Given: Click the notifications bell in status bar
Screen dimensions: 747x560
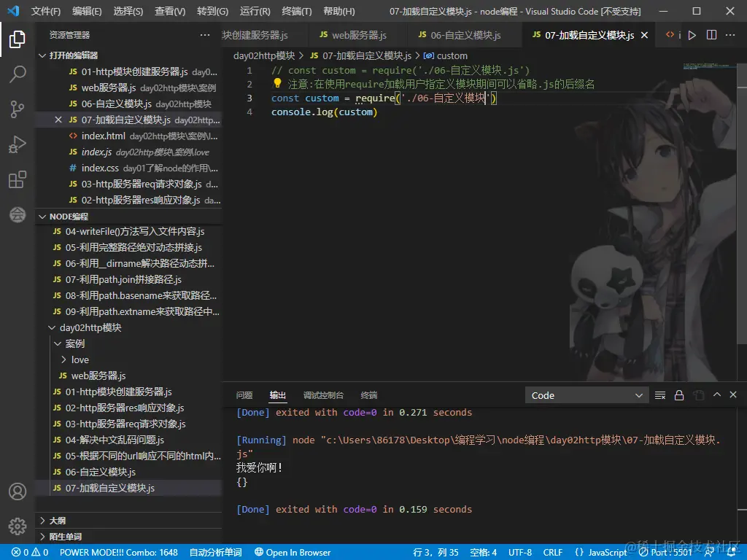Looking at the screenshot, I should tap(731, 553).
